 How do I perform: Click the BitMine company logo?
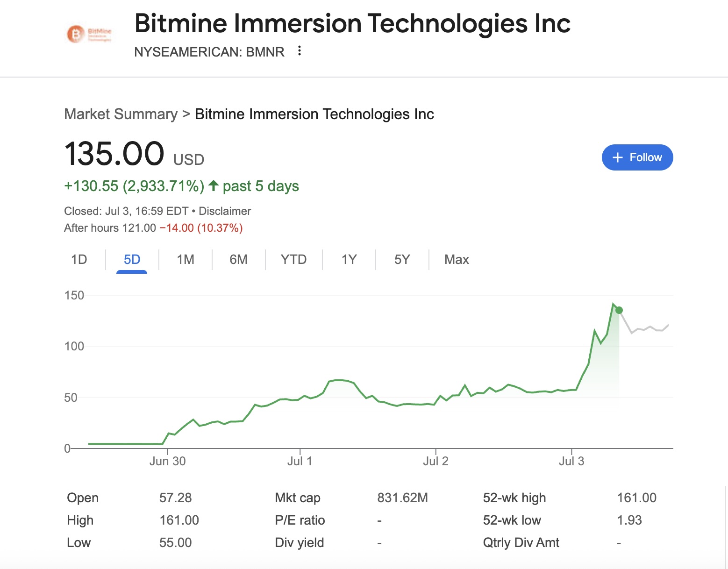click(x=89, y=34)
